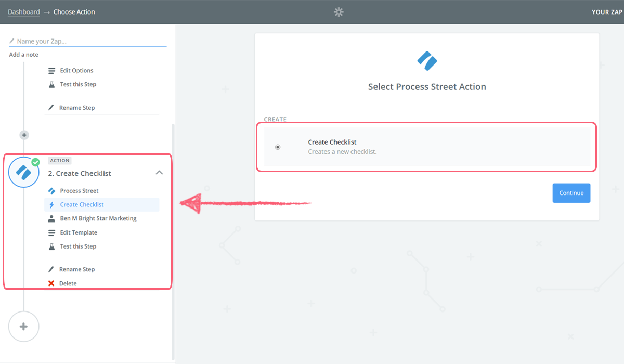624x364 pixels.
Task: Click the Edit Options list icon
Action: (51, 71)
